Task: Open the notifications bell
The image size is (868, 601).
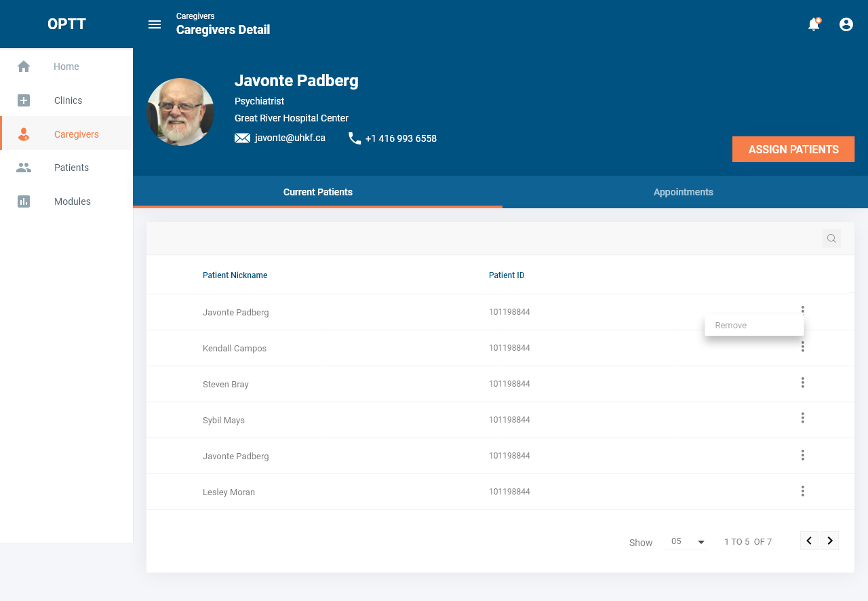Action: [814, 24]
